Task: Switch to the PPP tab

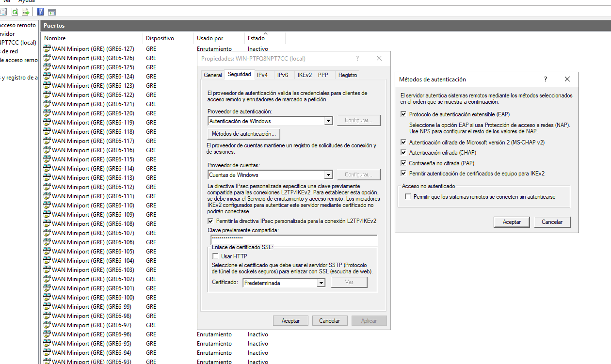Action: 323,75
